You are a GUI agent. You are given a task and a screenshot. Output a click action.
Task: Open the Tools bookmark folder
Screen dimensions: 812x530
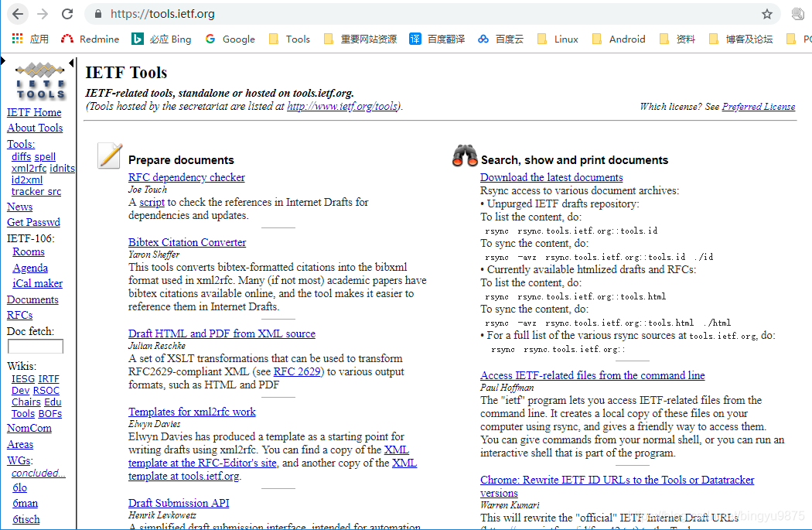pyautogui.click(x=289, y=39)
